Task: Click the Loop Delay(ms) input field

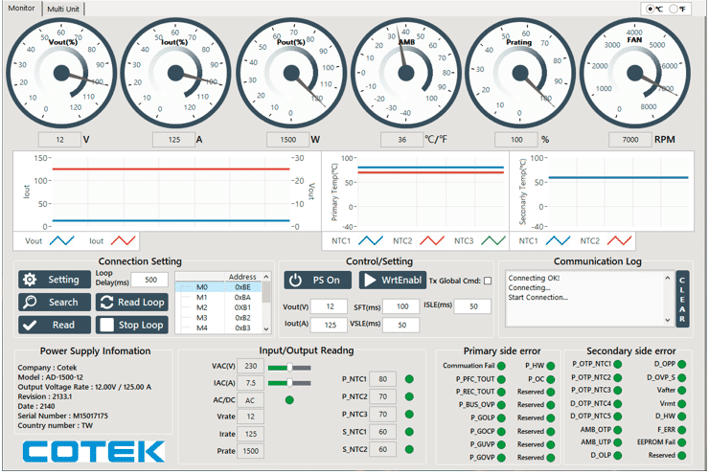Action: pos(150,280)
